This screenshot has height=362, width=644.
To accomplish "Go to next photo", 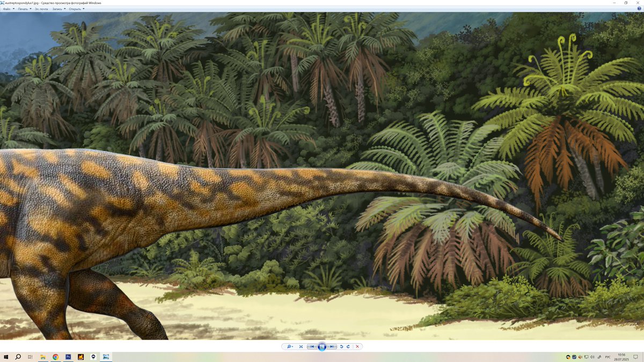I will point(332,346).
